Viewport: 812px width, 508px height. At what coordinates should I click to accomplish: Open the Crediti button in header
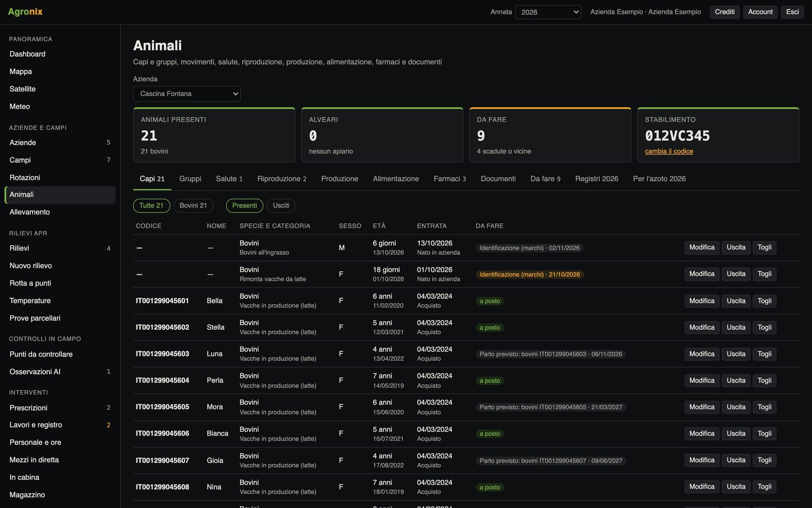point(724,12)
